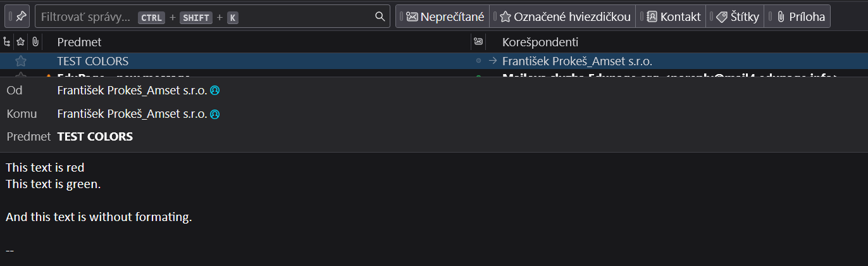The height and width of the screenshot is (266, 868).
Task: Sort by the attachment column icon
Action: pyautogui.click(x=35, y=42)
